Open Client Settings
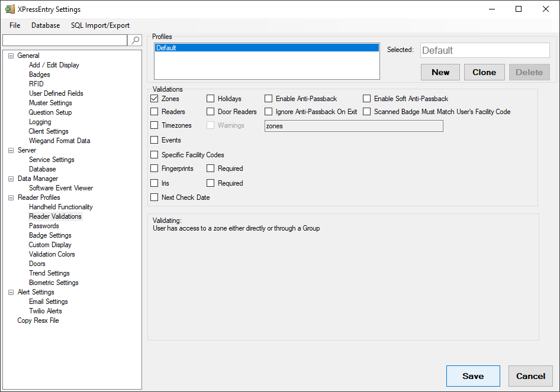The image size is (560, 392). (x=49, y=131)
